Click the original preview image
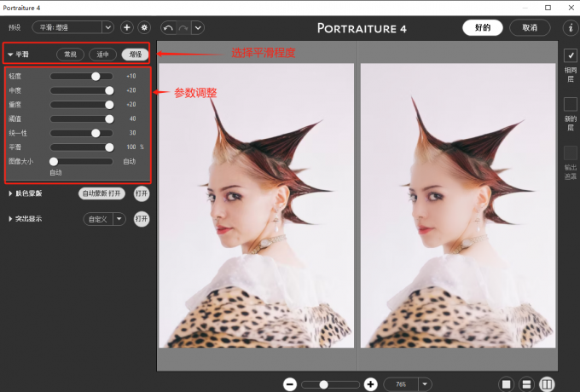580x392 pixels. click(257, 205)
